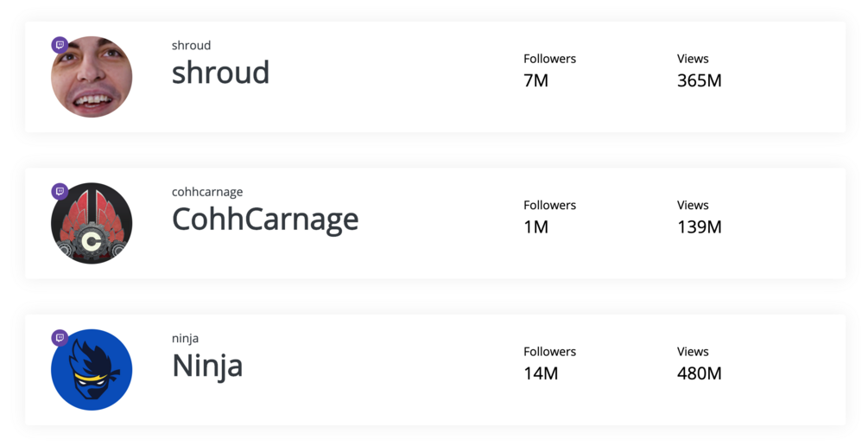The image size is (868, 446).
Task: Click the Followers label in Ninja's card
Action: coord(549,352)
